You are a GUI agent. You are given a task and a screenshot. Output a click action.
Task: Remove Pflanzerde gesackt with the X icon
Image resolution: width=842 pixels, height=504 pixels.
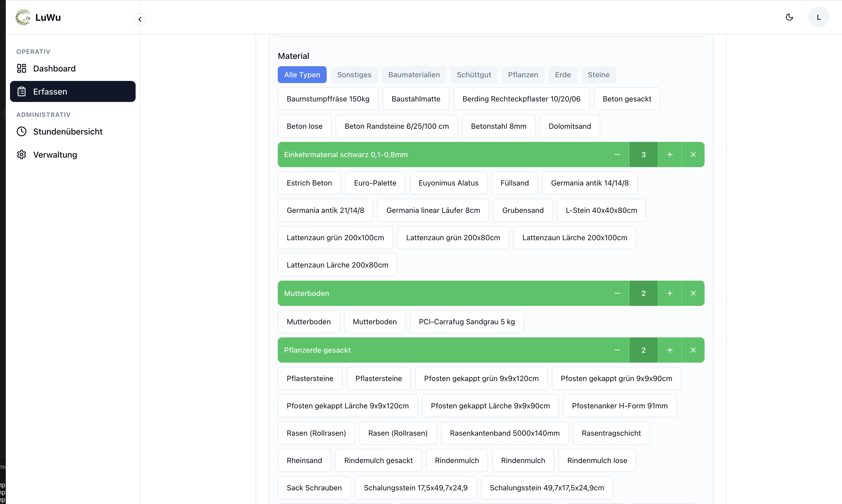pos(693,350)
